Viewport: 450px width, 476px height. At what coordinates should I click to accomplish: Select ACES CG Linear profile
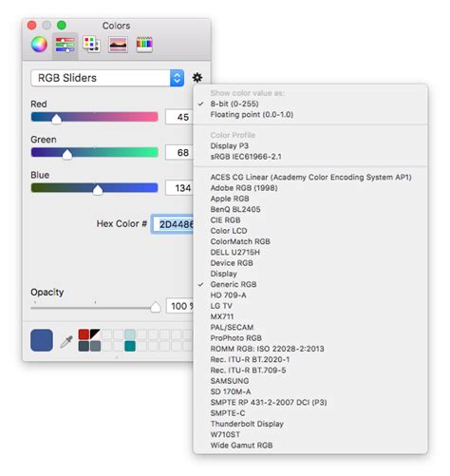pos(310,177)
